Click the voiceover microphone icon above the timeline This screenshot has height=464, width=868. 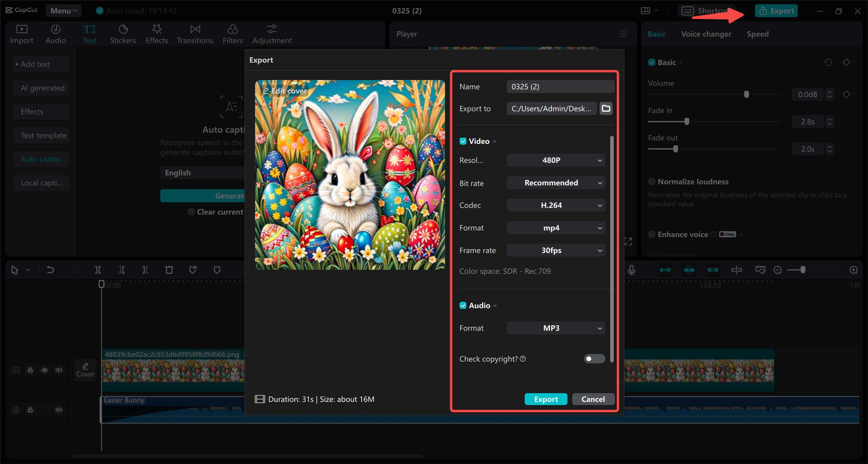631,270
